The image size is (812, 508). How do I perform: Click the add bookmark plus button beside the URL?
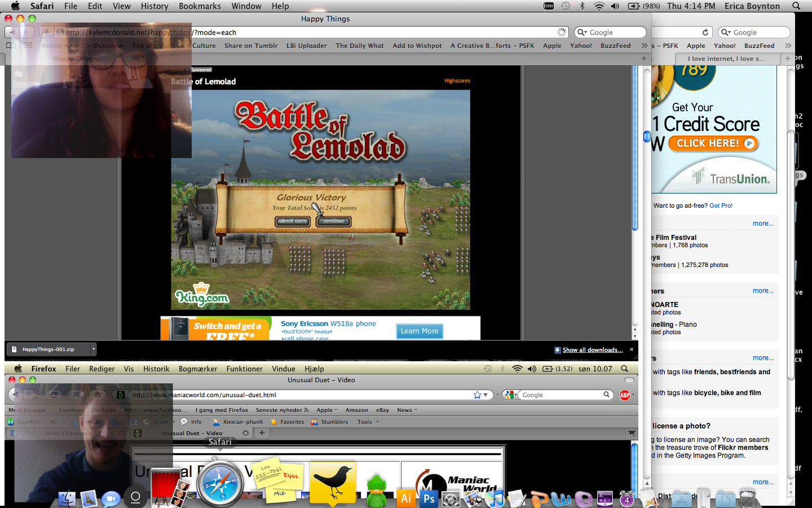[x=46, y=32]
